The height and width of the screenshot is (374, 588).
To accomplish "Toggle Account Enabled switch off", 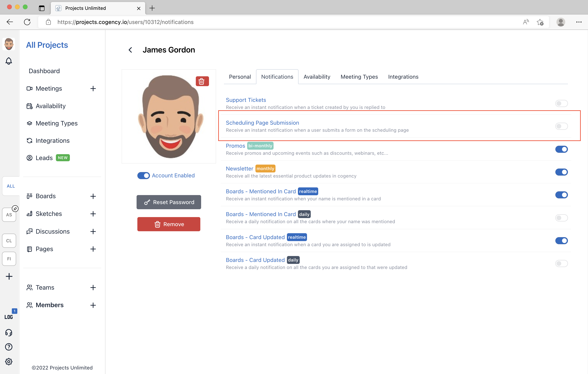I will 144,175.
